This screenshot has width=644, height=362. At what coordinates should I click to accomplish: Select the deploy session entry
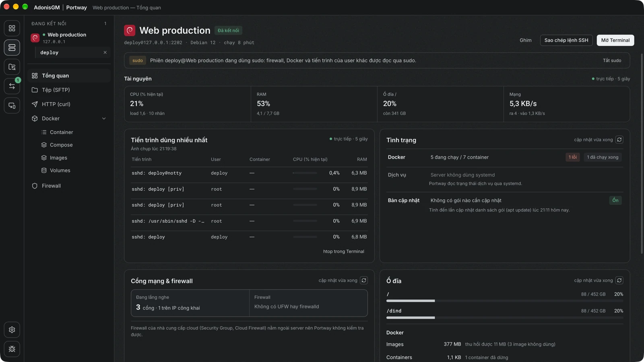pyautogui.click(x=73, y=52)
